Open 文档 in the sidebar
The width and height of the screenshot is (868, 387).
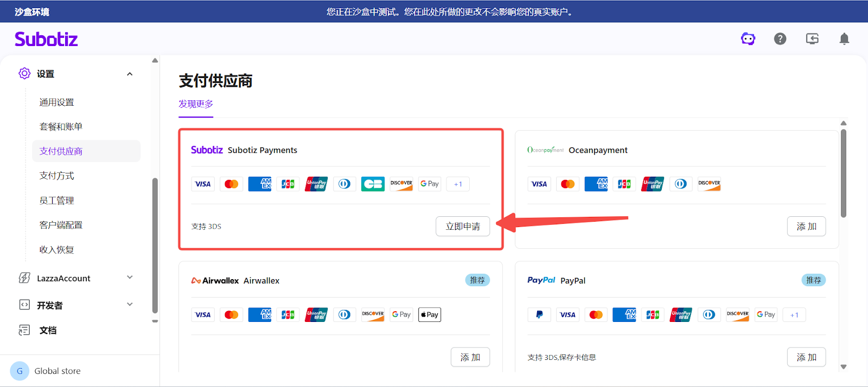coord(48,330)
